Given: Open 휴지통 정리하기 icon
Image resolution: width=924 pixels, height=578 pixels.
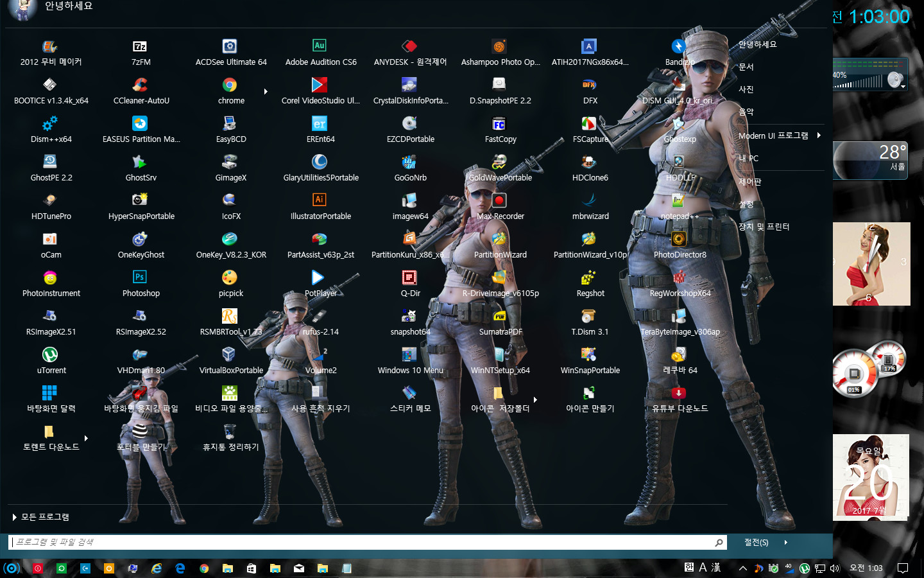Looking at the screenshot, I should [x=230, y=438].
